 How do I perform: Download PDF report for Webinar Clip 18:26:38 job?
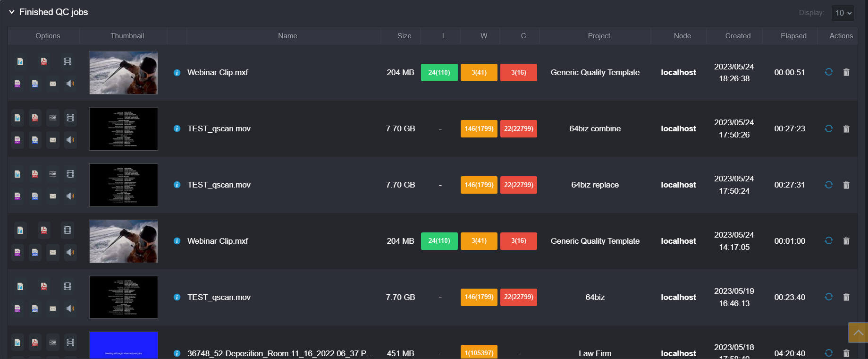click(44, 61)
